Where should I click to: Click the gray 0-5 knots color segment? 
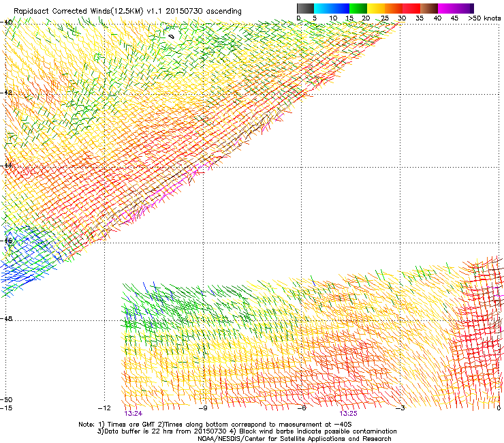coord(305,8)
